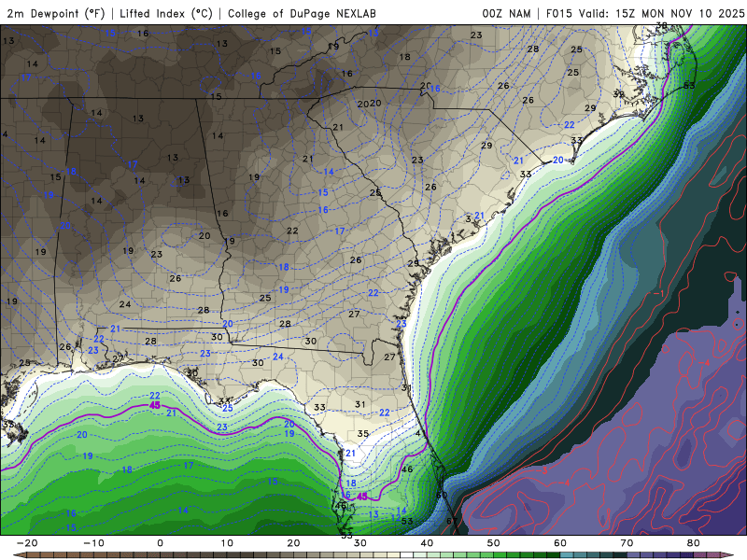Click the 'Lifted Index (°C)' title label
This screenshot has width=747, height=560.
[166, 13]
